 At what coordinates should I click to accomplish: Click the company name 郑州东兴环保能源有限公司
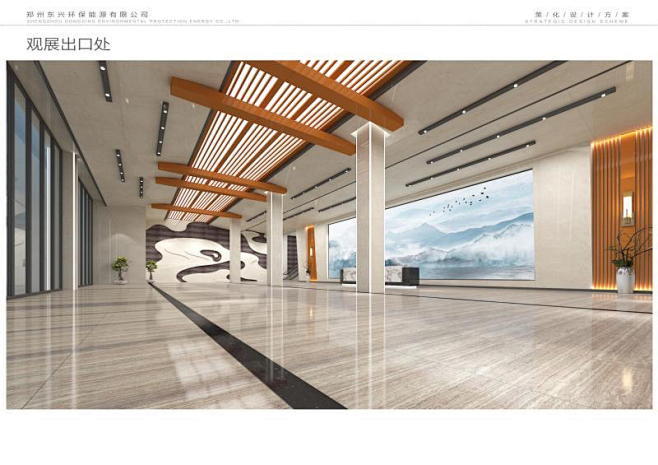tap(88, 14)
